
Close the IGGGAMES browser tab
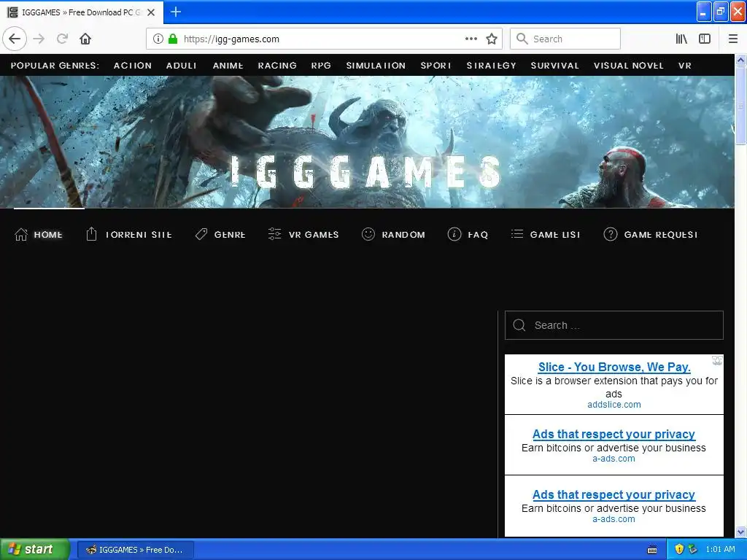(x=151, y=12)
